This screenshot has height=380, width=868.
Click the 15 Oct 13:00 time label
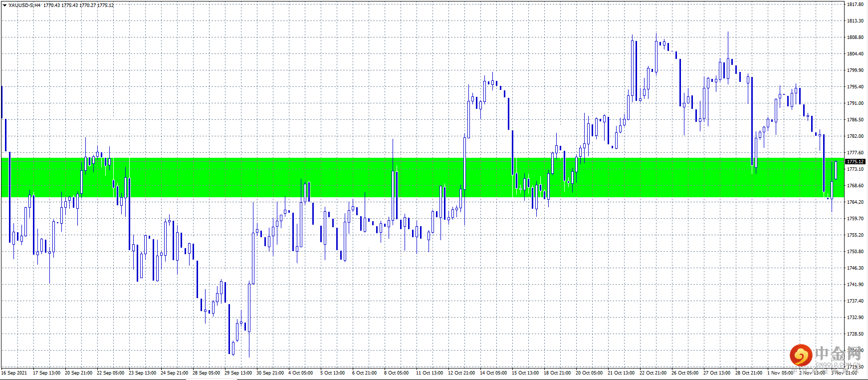(525, 373)
